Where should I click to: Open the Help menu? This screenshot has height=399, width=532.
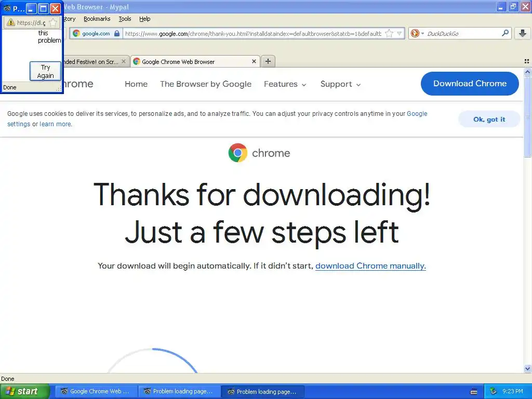[x=144, y=19]
